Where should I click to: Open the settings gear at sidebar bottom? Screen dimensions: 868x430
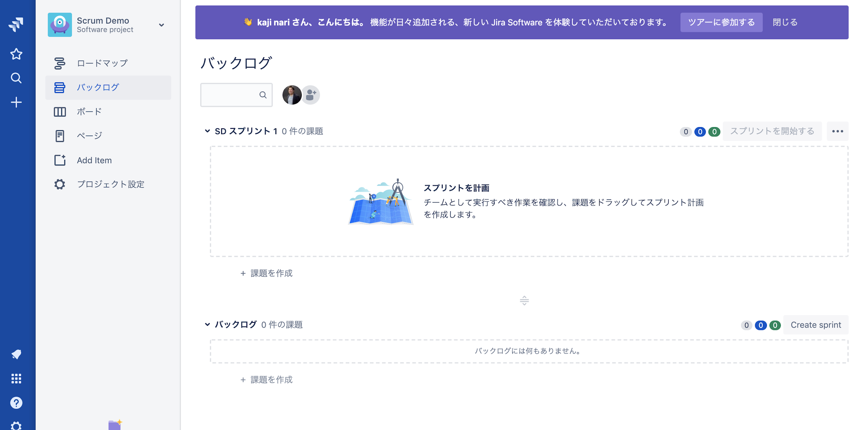click(x=16, y=425)
